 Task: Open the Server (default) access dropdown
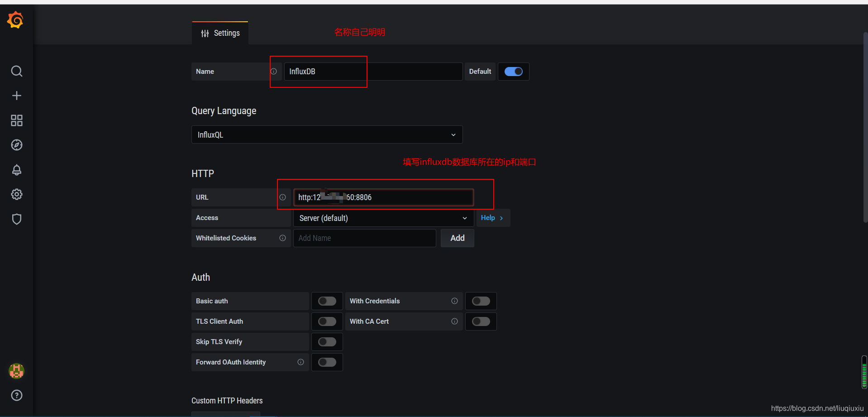(x=384, y=218)
